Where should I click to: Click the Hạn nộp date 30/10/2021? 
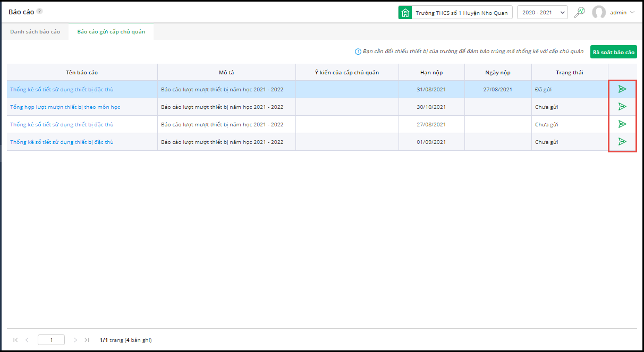pos(431,107)
